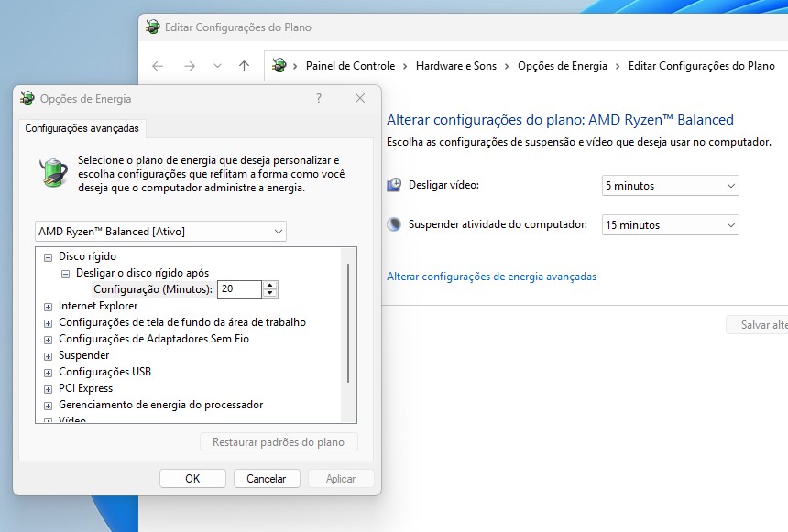Click Hardware e Sons breadcrumb
Viewport: 788px width, 532px height.
pos(456,66)
